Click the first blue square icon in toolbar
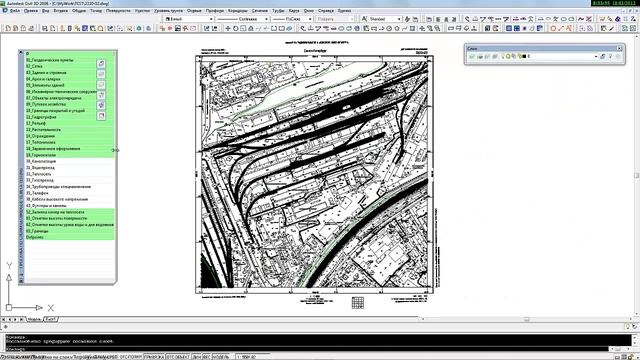The height and width of the screenshot is (360, 640). [x=509, y=29]
